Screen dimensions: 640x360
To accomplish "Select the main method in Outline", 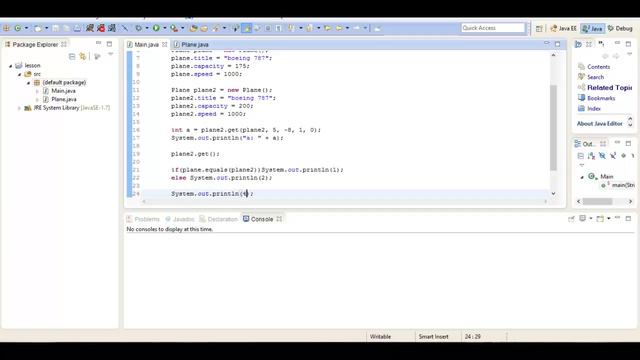I will [x=618, y=185].
